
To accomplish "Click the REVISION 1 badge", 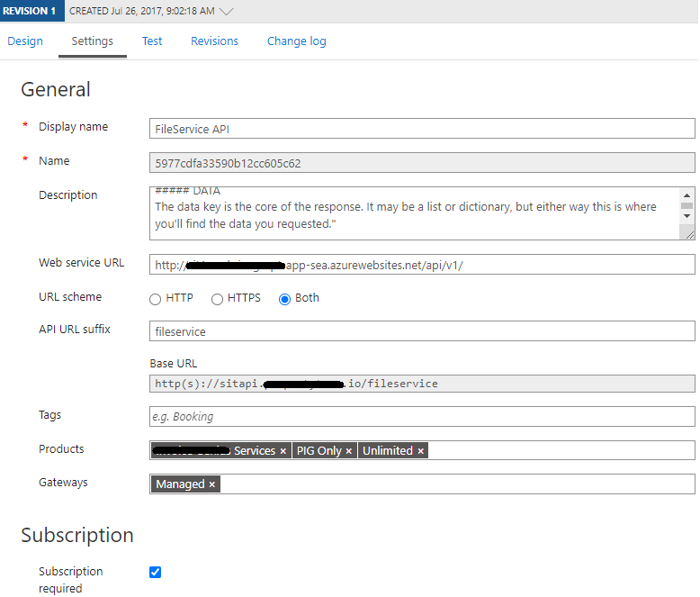I will 32,11.
